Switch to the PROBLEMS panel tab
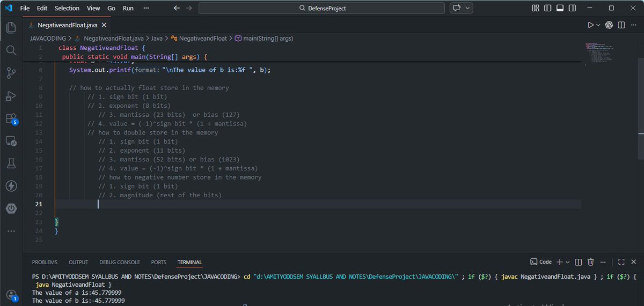Viewport: 644px width, 306px height. click(x=45, y=262)
